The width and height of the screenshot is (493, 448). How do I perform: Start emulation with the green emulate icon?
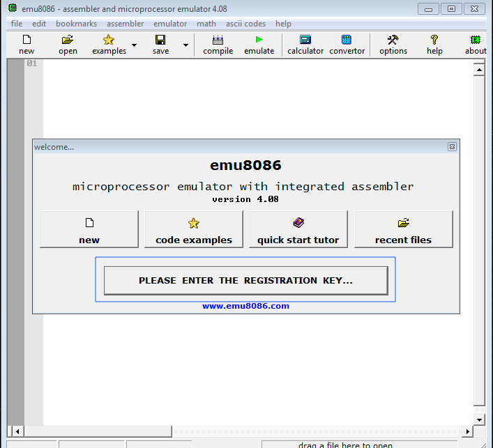(259, 40)
